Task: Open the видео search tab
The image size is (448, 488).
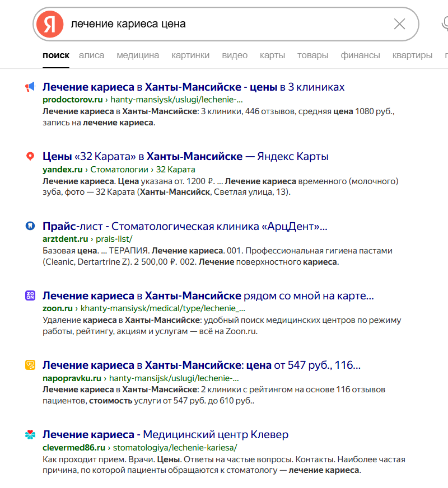Action: click(x=235, y=55)
